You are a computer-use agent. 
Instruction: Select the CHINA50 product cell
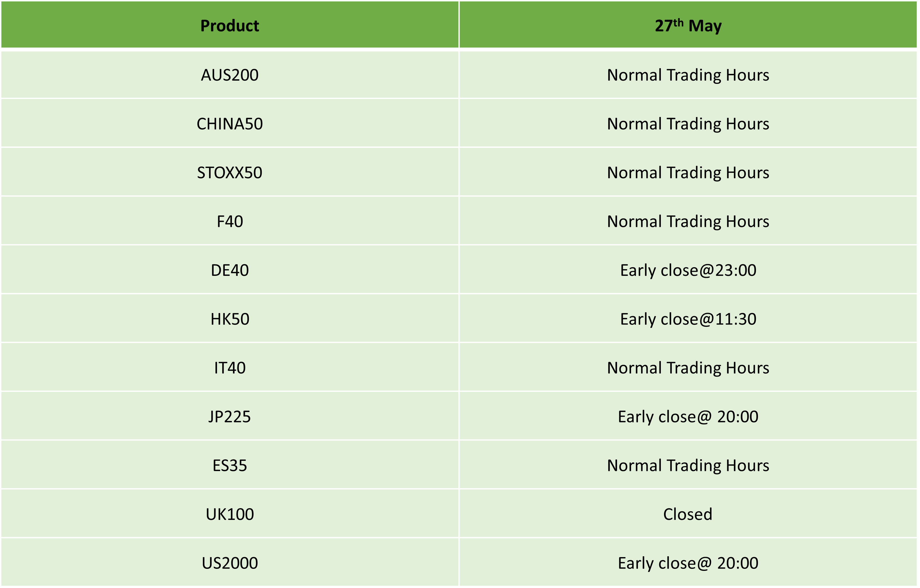point(230,124)
